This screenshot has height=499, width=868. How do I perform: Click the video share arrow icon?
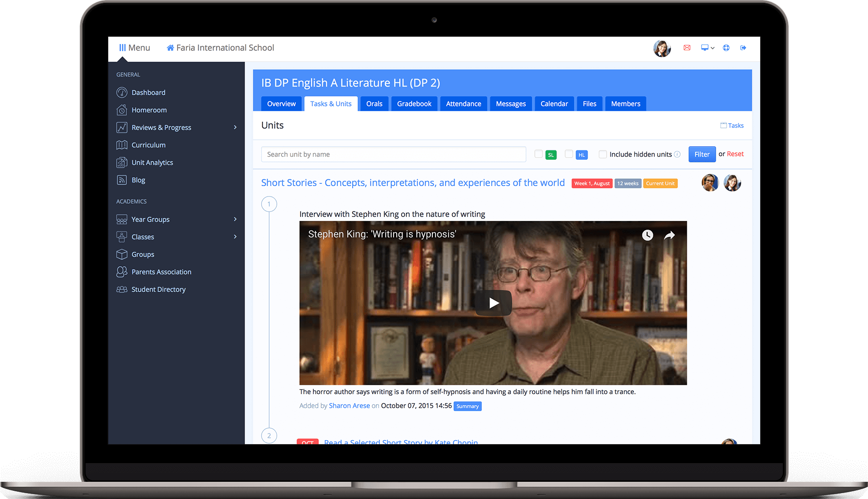tap(669, 235)
